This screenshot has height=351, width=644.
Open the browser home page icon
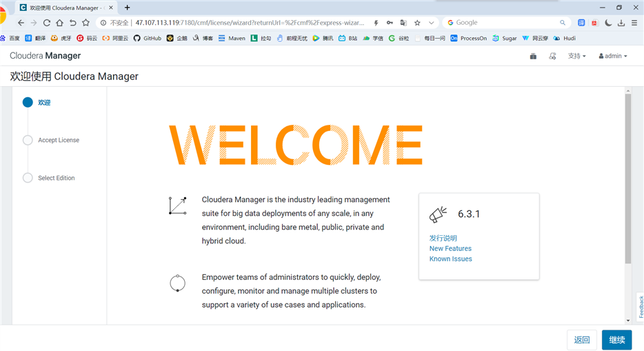click(x=59, y=23)
